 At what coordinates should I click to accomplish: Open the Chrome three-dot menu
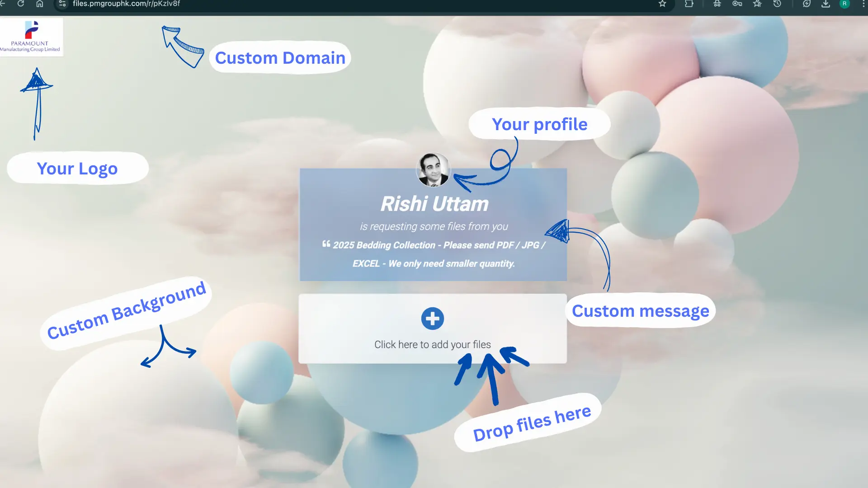point(863,5)
